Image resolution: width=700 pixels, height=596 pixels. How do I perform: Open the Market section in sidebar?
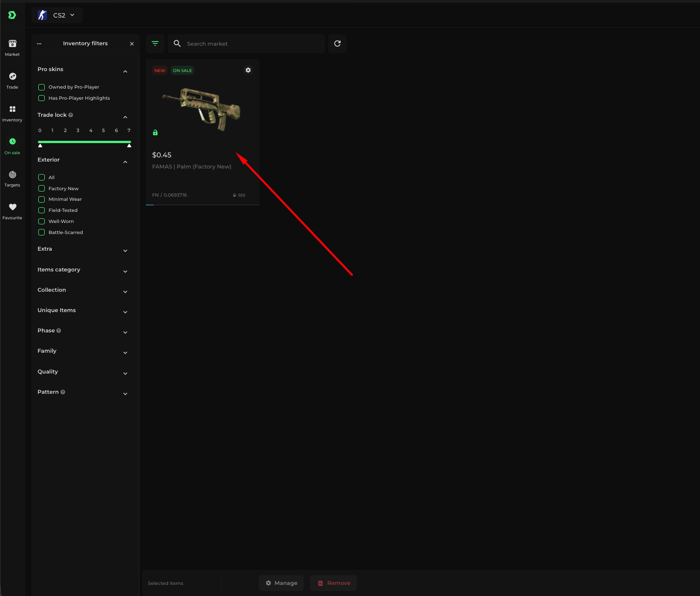pyautogui.click(x=12, y=48)
